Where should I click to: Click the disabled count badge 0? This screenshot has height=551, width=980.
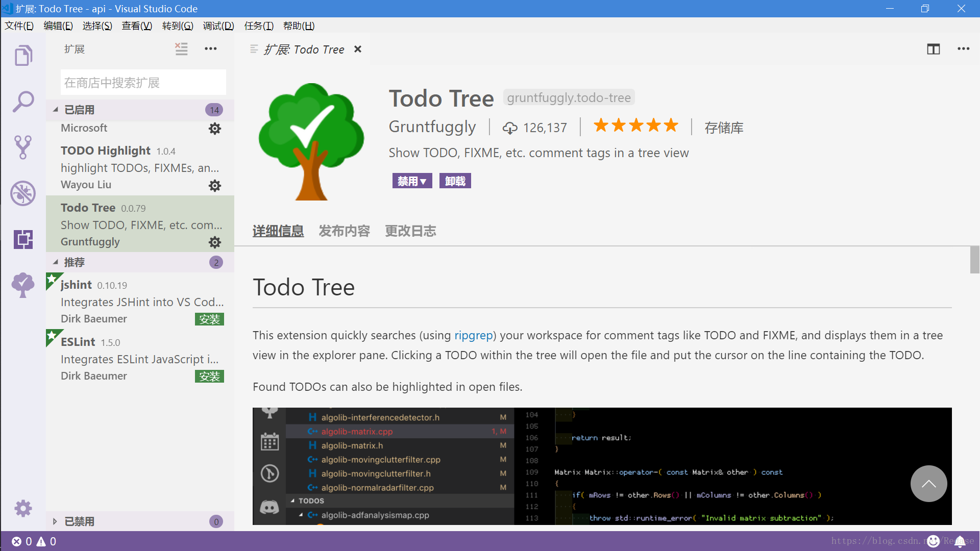click(x=216, y=521)
